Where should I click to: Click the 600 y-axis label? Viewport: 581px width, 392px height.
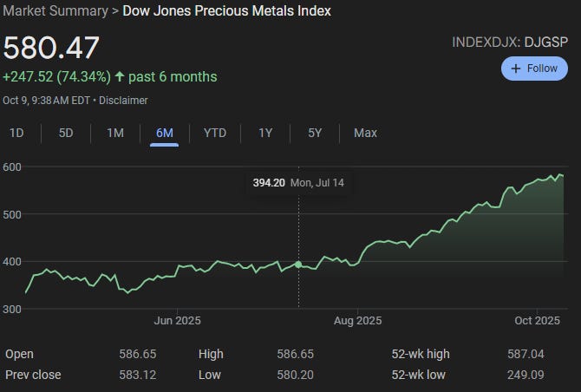point(12,167)
